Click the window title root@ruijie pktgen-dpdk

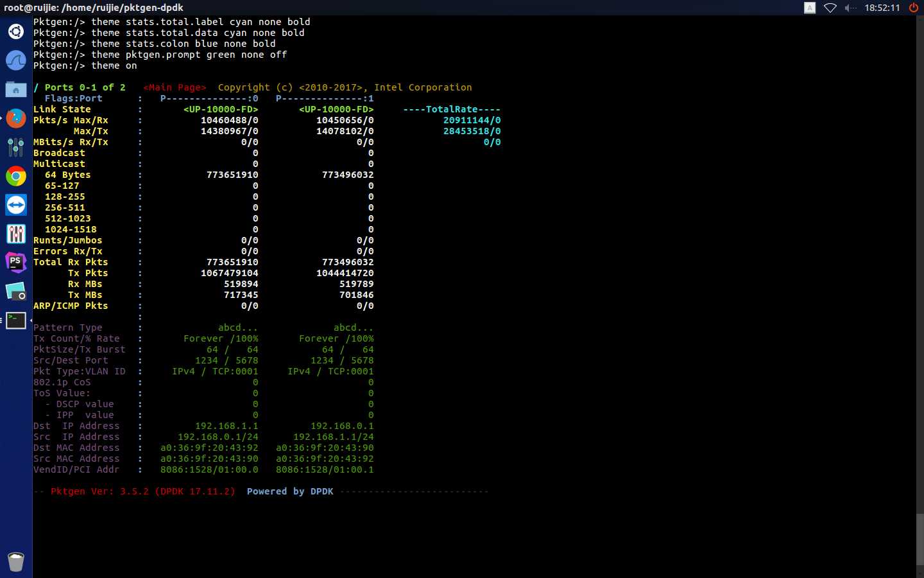click(94, 8)
